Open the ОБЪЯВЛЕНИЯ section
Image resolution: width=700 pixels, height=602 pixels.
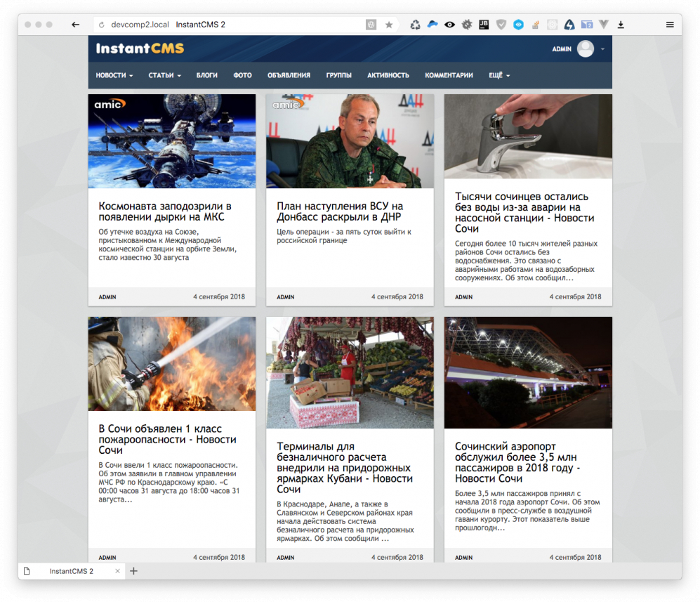pos(289,75)
